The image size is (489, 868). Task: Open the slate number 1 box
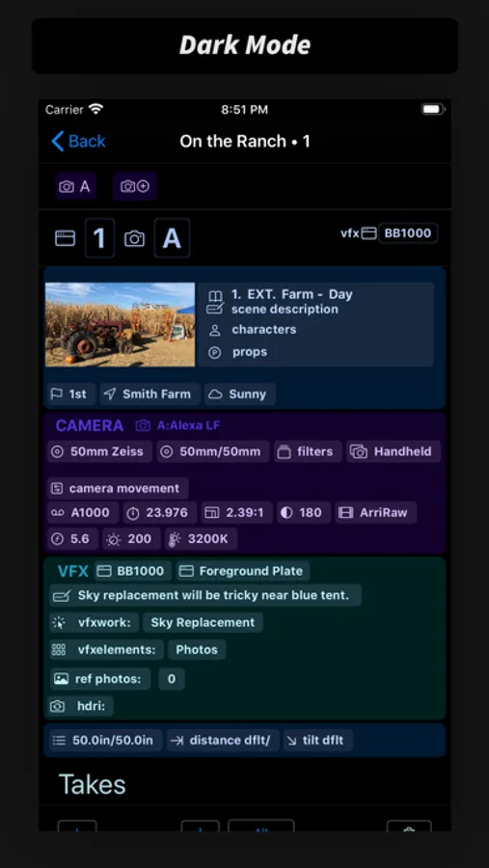tap(99, 238)
